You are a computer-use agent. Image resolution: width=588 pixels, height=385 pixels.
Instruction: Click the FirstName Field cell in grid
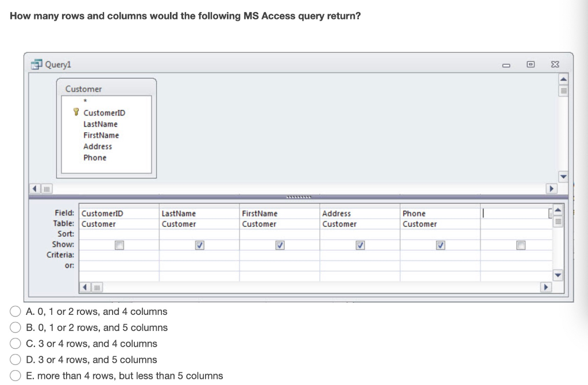tap(280, 214)
